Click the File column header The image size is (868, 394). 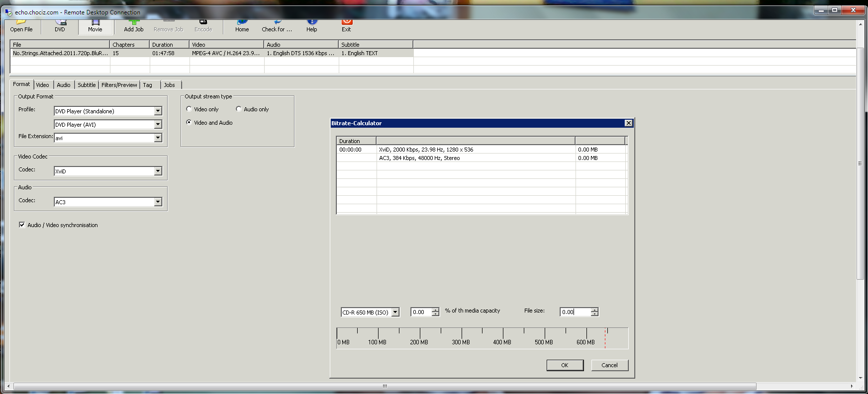(60, 44)
